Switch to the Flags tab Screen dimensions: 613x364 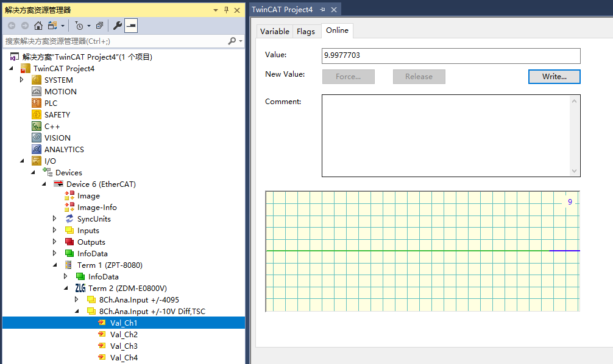[306, 32]
